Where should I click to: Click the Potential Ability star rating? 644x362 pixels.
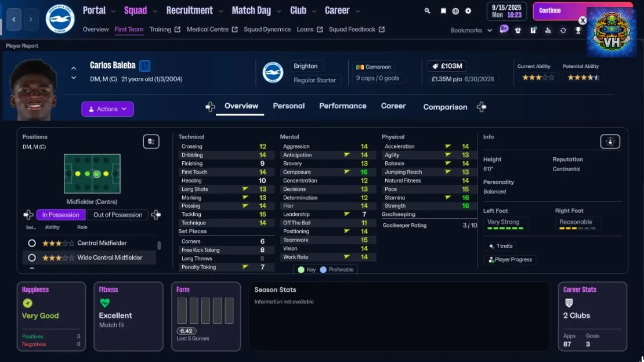pyautogui.click(x=583, y=77)
